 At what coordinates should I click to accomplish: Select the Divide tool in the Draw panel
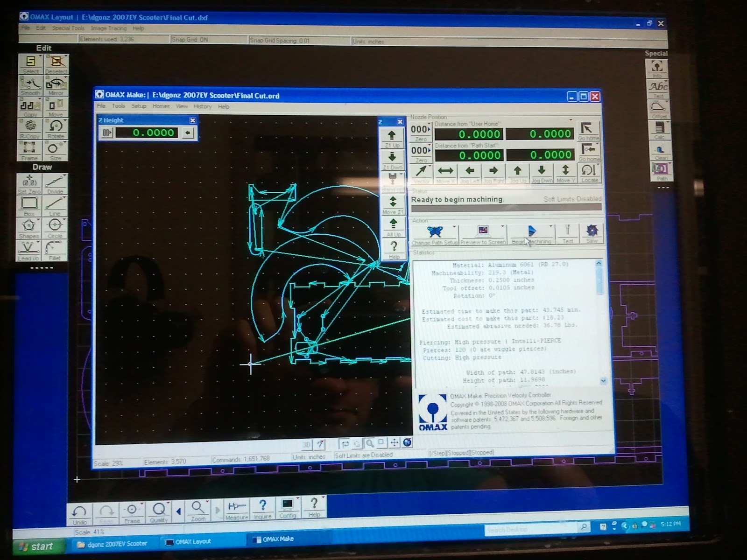tap(55, 184)
